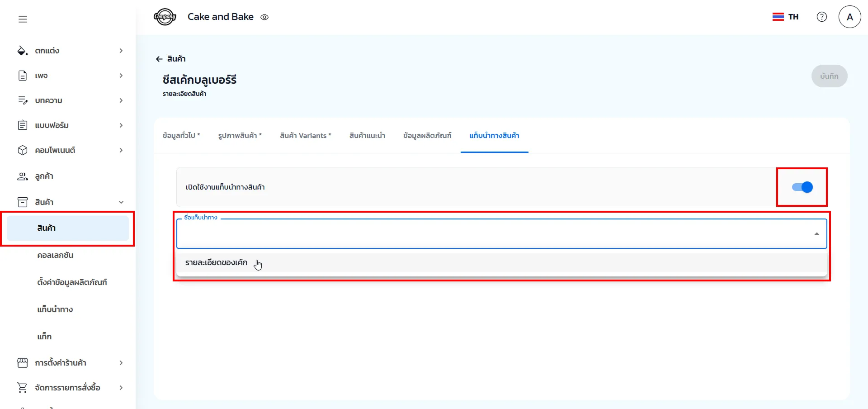Toggle off เปิดใช้งานแท็บนำทางสินค้า switch

pos(802,187)
